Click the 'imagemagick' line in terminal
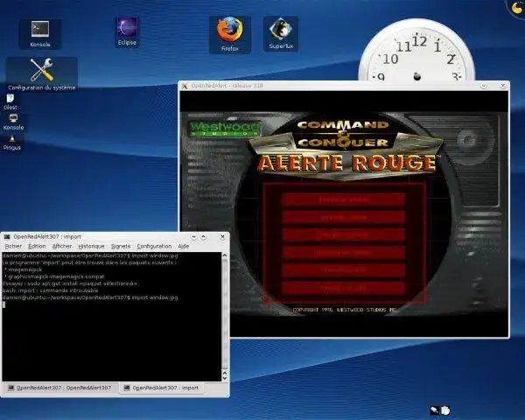This screenshot has width=525, height=420. (24, 269)
